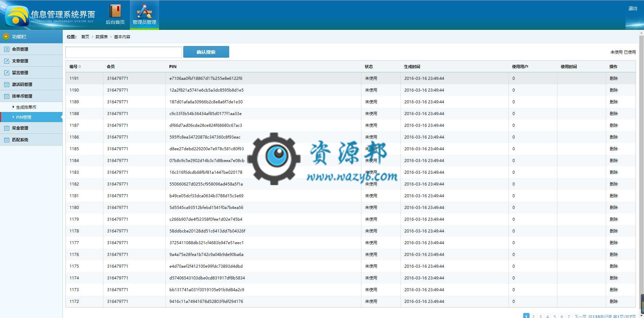Click the vertical scrollbar up arrow
The height and width of the screenshot is (318, 644).
(641, 33)
